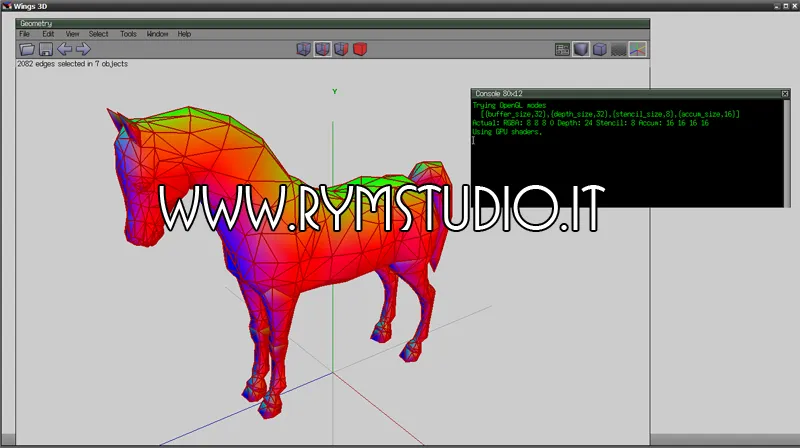Switch to face selection mode cube
800x448 pixels.
coord(341,49)
